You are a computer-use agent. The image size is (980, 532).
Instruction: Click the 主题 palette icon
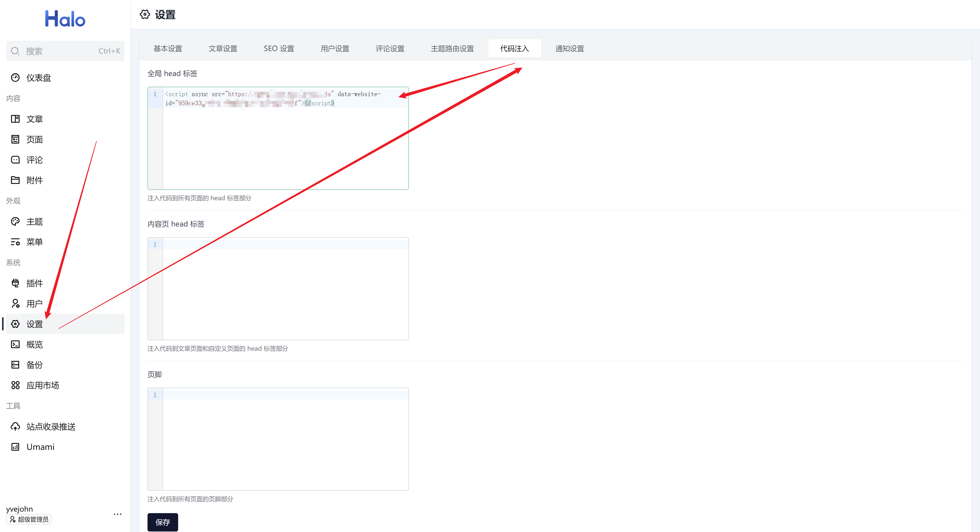click(15, 221)
